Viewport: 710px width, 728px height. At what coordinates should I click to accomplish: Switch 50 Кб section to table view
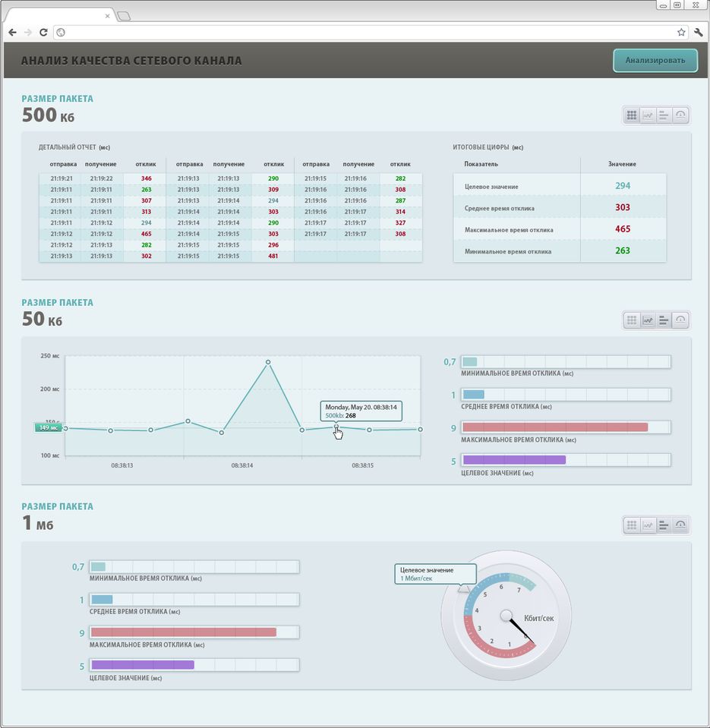[x=632, y=320]
